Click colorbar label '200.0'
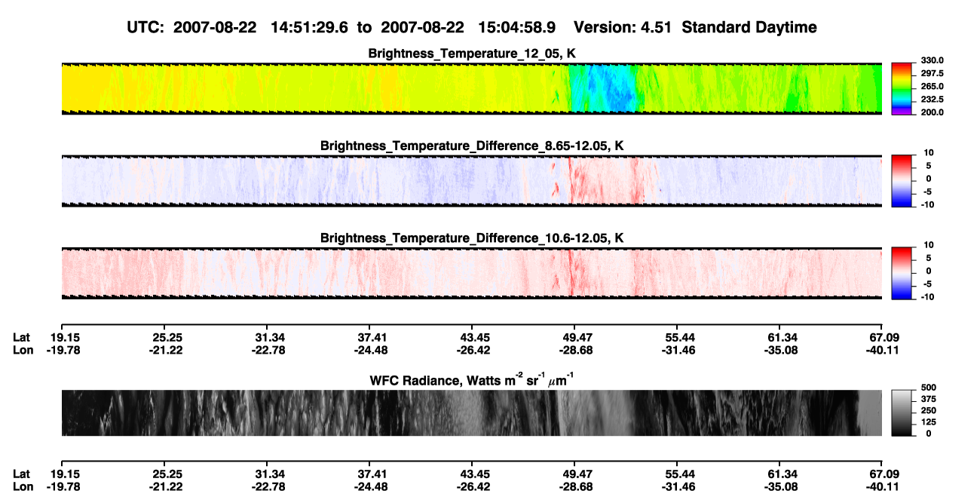Image resolution: width=980 pixels, height=503 pixels. [931, 112]
